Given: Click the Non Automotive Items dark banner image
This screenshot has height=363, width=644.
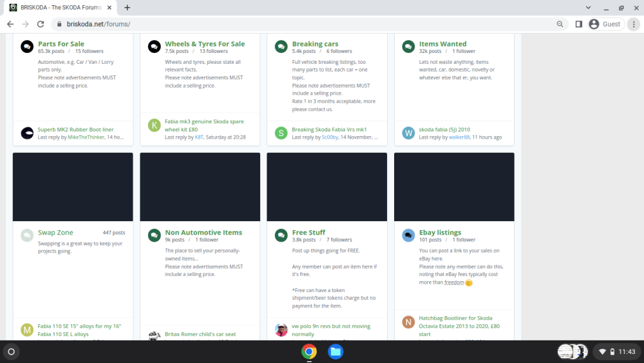Looking at the screenshot, I should [200, 187].
